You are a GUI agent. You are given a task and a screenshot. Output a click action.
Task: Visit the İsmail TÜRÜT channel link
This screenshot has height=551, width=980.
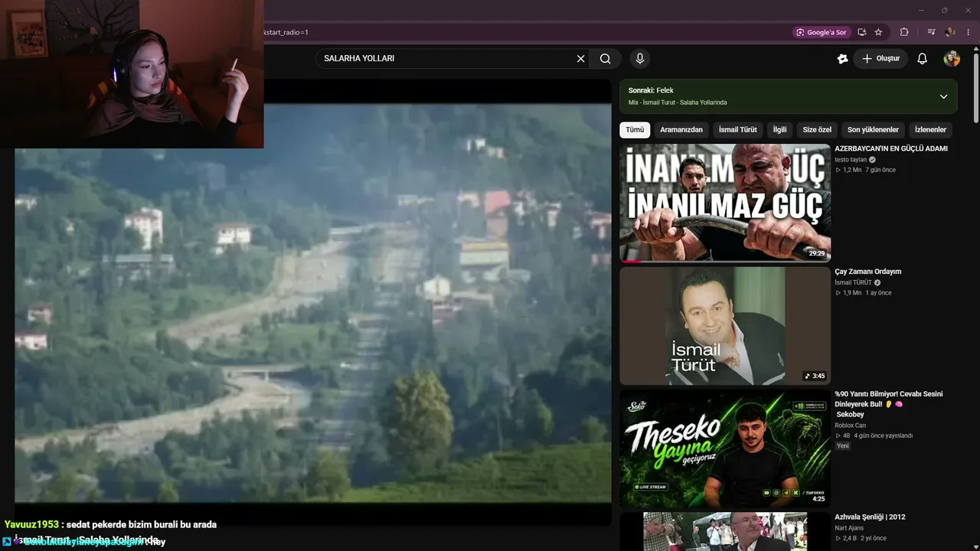click(x=853, y=282)
